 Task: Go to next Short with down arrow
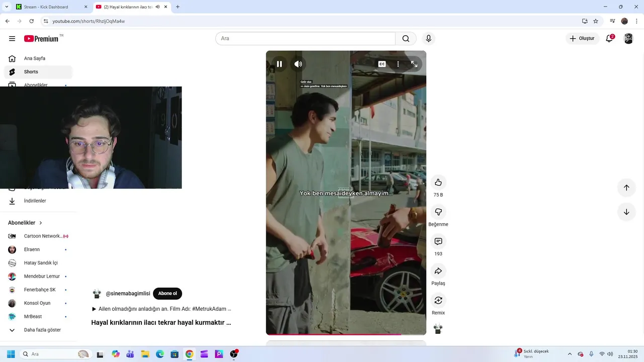[626, 212]
